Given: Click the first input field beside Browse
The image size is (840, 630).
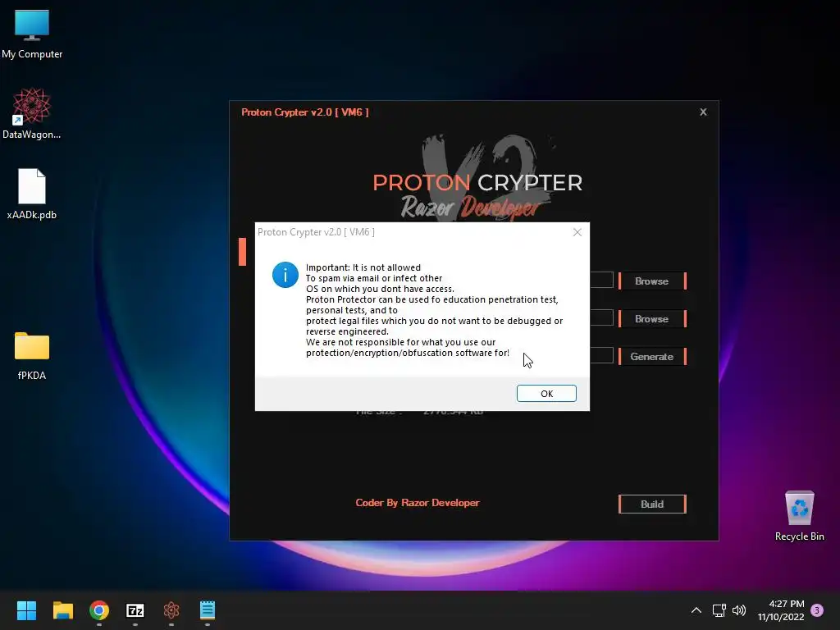Looking at the screenshot, I should click(601, 280).
